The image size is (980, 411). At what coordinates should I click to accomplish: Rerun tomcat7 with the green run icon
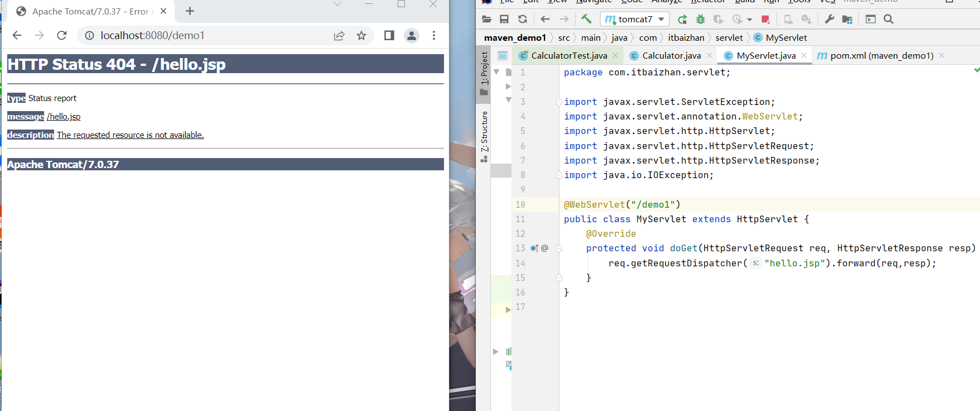pos(682,20)
